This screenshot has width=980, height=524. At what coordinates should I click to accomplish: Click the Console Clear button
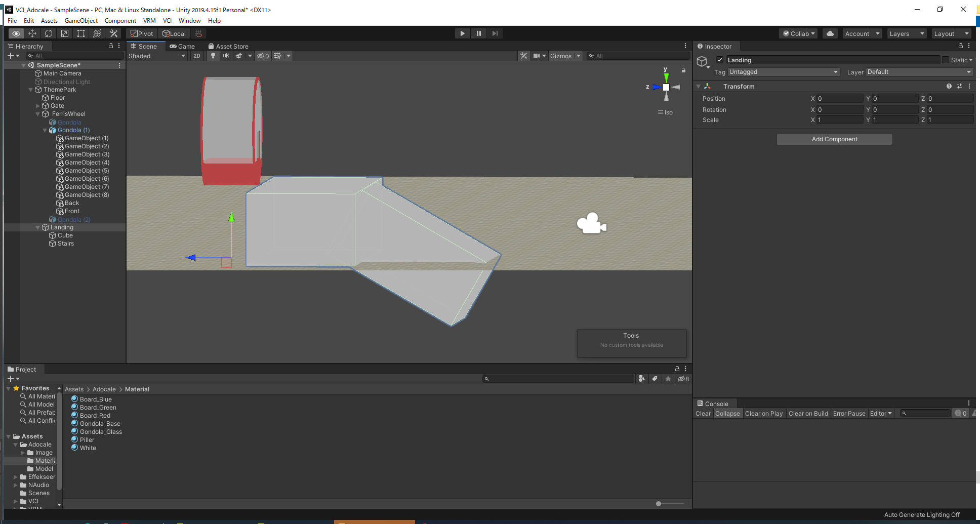(703, 414)
